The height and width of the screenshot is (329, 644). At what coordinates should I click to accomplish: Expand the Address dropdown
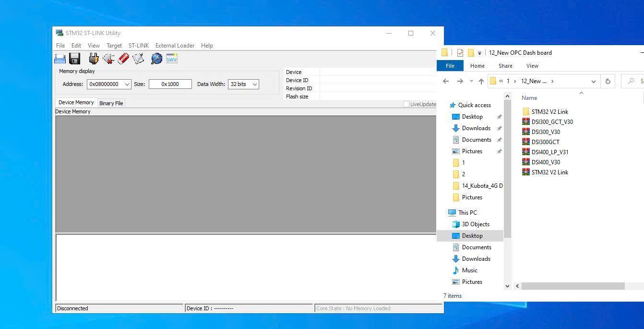pyautogui.click(x=127, y=84)
